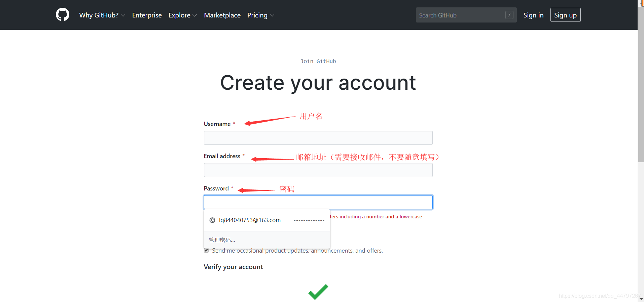The width and height of the screenshot is (644, 302).
Task: Click the Verify your account heading
Action: 233,267
